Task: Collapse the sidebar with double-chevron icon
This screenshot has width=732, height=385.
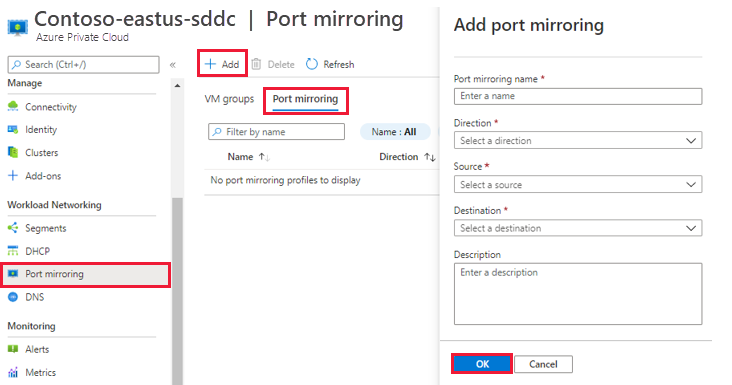Action: click(x=173, y=64)
